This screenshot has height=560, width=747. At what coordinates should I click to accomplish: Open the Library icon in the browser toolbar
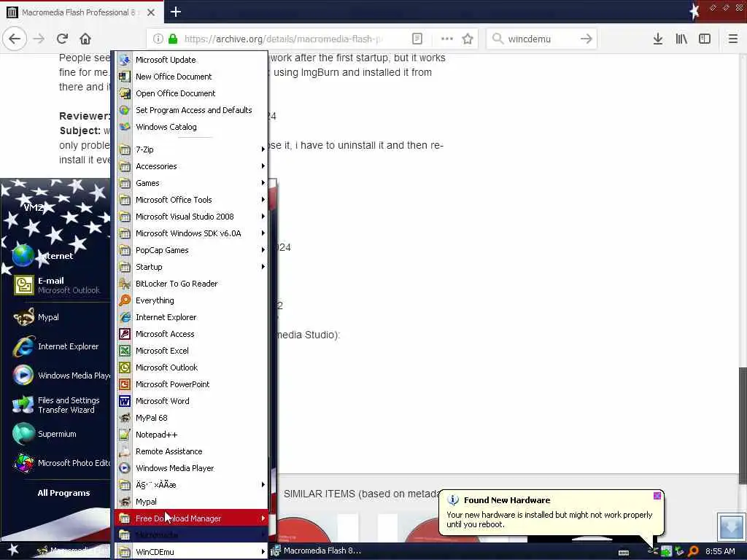(681, 39)
